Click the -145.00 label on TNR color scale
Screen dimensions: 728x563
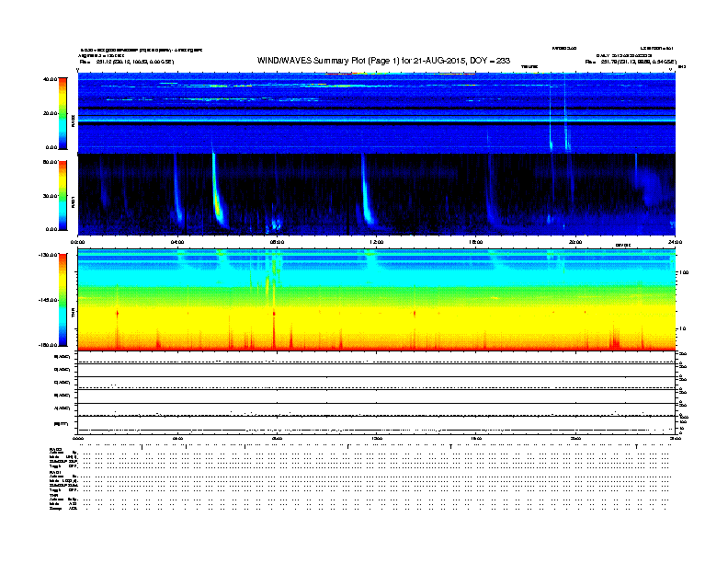(49, 300)
